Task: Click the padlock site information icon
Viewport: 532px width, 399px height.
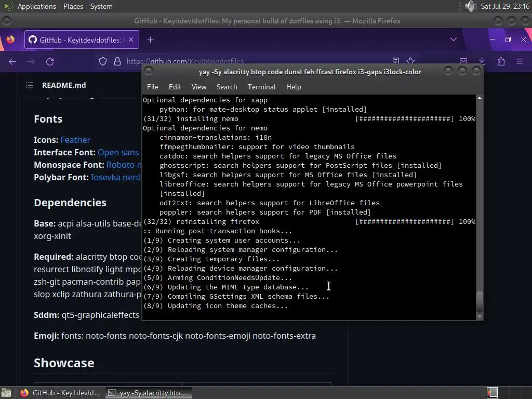Action: coord(117,61)
